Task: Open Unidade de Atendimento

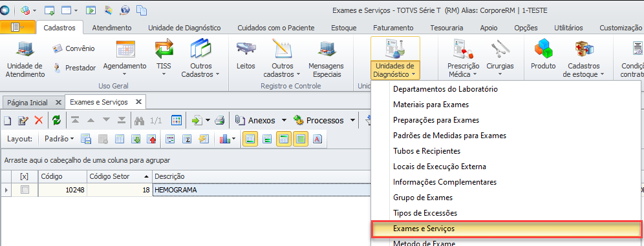Action: coord(25,58)
